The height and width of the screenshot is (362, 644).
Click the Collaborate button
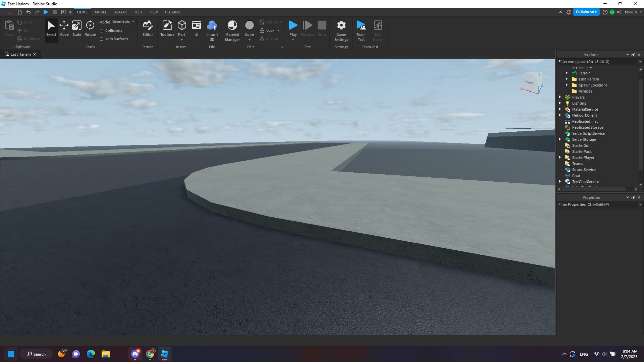point(586,12)
